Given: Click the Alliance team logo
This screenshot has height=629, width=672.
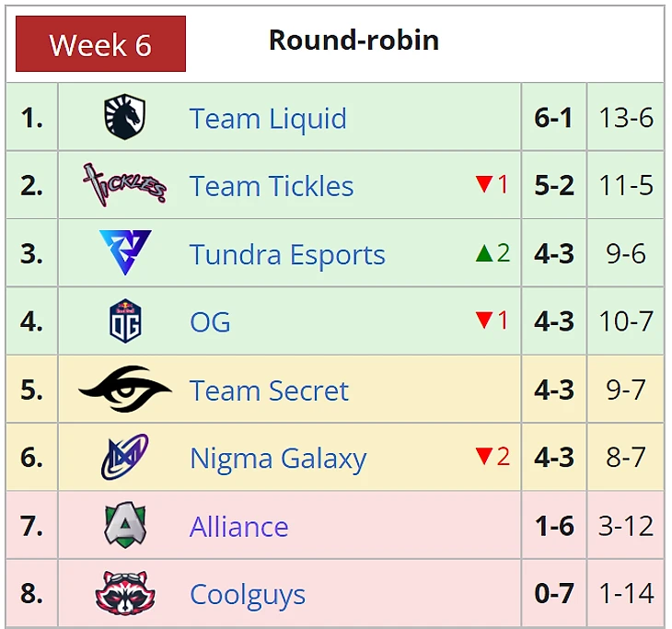Looking at the screenshot, I should 125,526.
